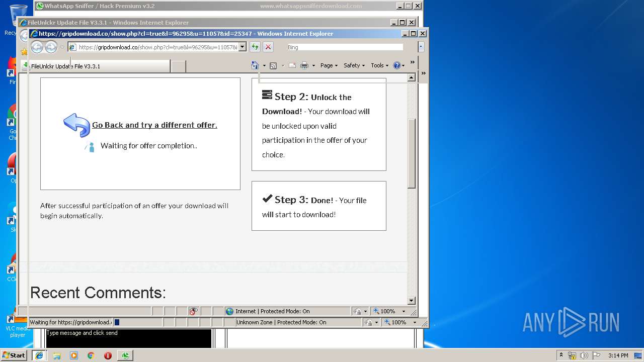Click the Recent Comments heading

(98, 293)
